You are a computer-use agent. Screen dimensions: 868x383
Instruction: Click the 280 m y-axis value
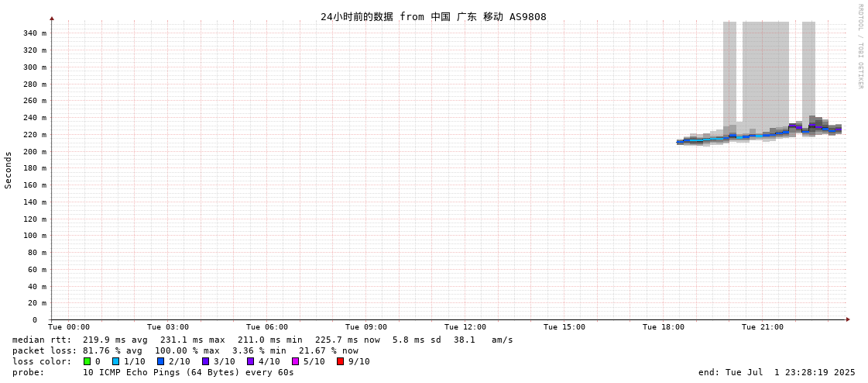(x=35, y=85)
